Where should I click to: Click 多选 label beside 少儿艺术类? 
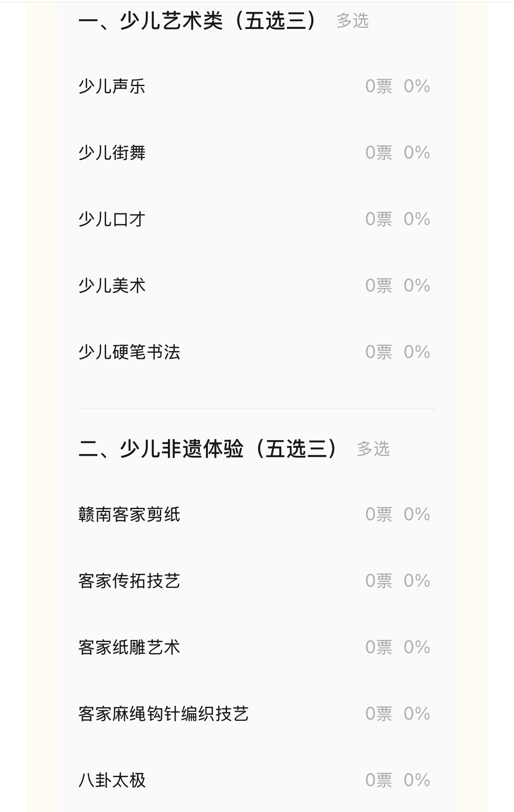pyautogui.click(x=352, y=21)
